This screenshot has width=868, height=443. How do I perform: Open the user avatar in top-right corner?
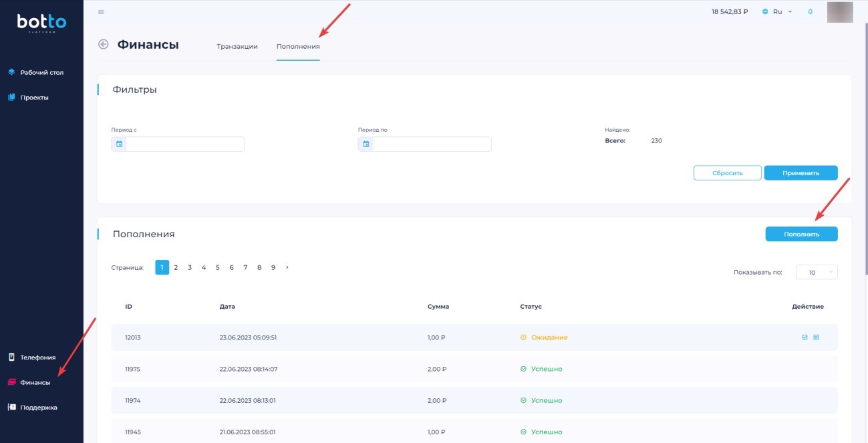point(840,12)
